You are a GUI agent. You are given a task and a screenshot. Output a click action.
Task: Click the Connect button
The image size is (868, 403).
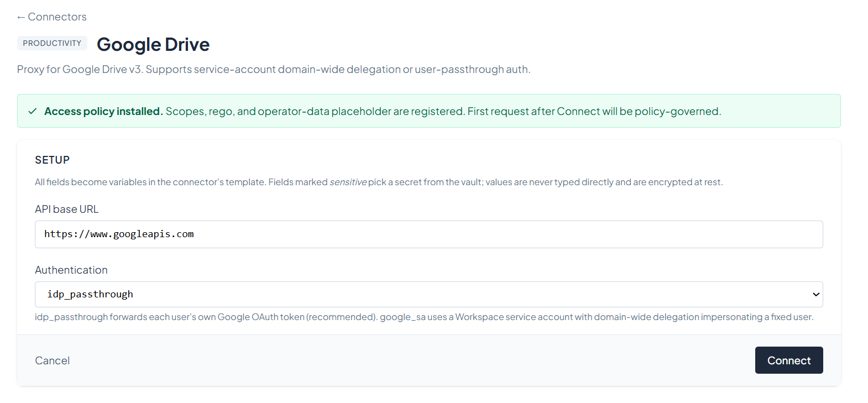coord(789,360)
